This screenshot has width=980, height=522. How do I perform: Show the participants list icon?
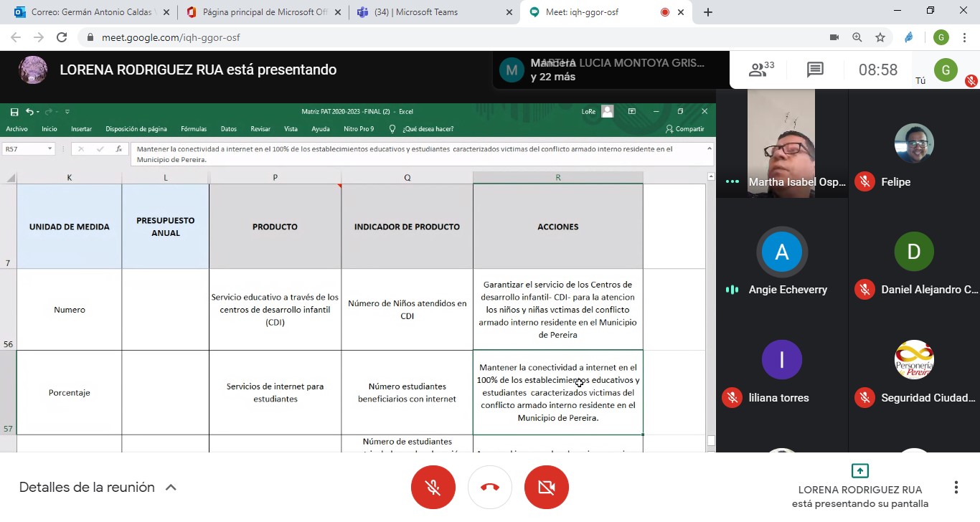pos(760,70)
